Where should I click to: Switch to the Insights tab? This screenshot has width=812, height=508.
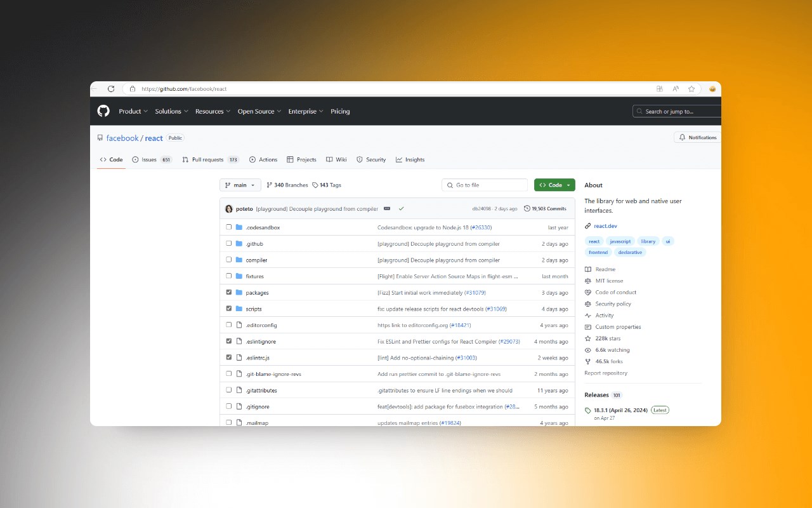410,159
